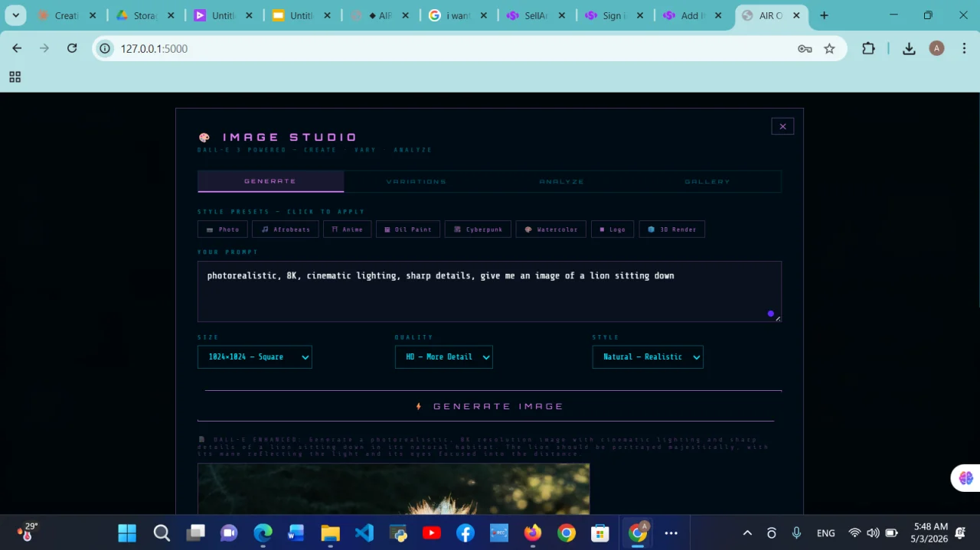Image resolution: width=980 pixels, height=550 pixels.
Task: Open the Chrome apps grid shortcut
Action: [x=15, y=76]
